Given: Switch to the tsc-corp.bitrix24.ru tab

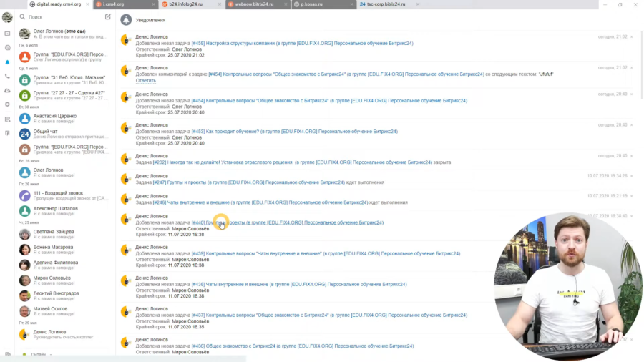Looking at the screenshot, I should (x=389, y=4).
